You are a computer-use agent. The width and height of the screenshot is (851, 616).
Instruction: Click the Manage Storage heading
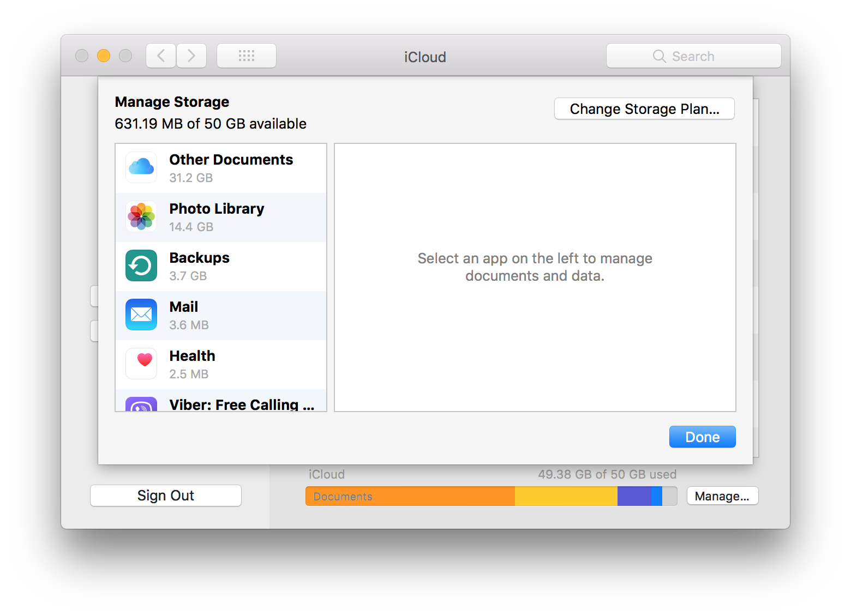coord(172,102)
